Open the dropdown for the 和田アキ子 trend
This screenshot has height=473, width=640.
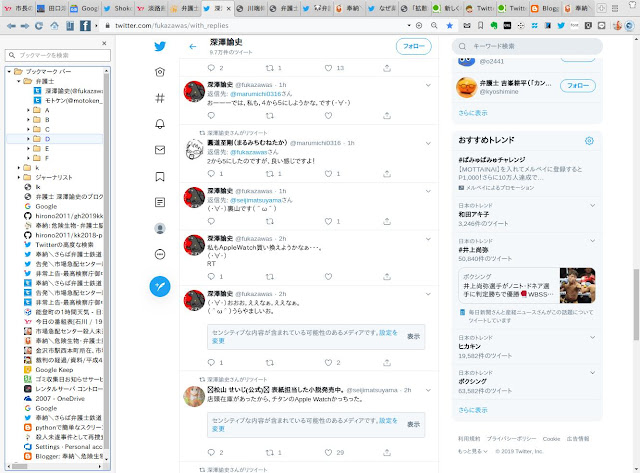click(592, 205)
